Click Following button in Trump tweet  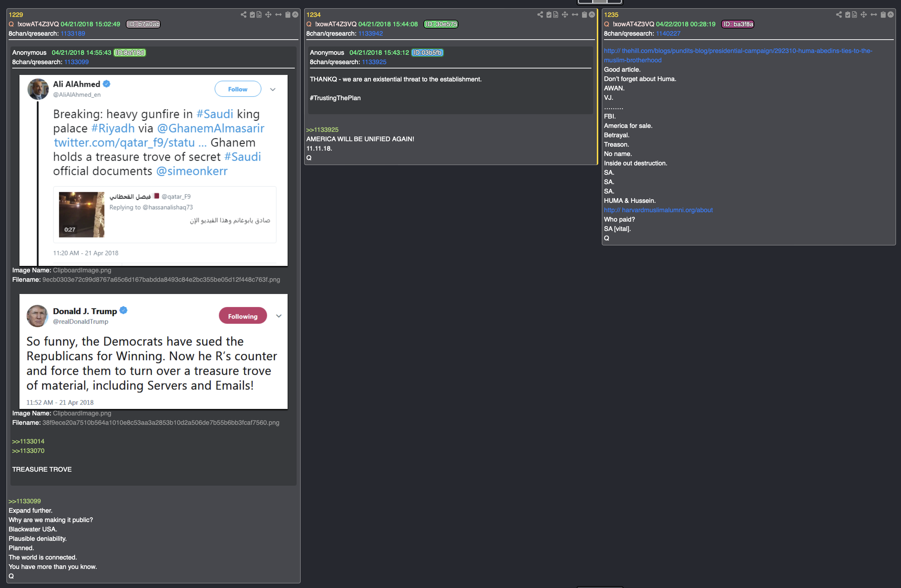coord(243,316)
